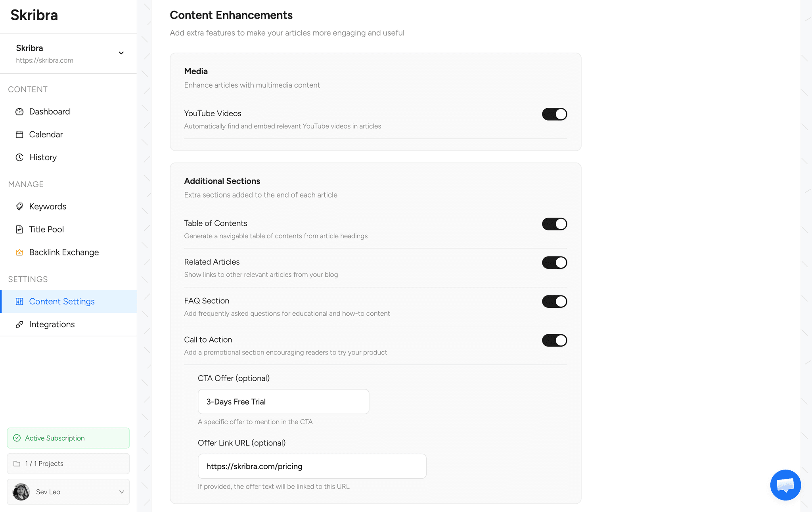
Task: Click the Integrations link icon
Action: [19, 324]
